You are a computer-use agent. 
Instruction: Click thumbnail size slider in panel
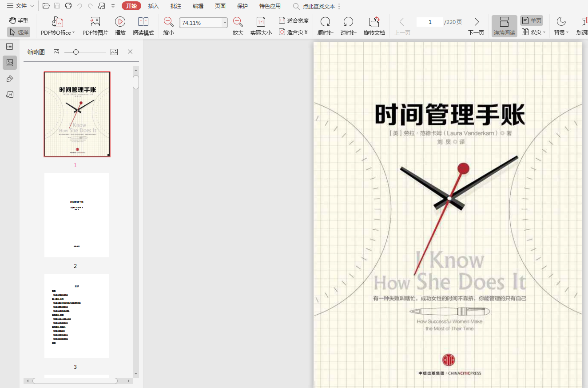point(76,52)
